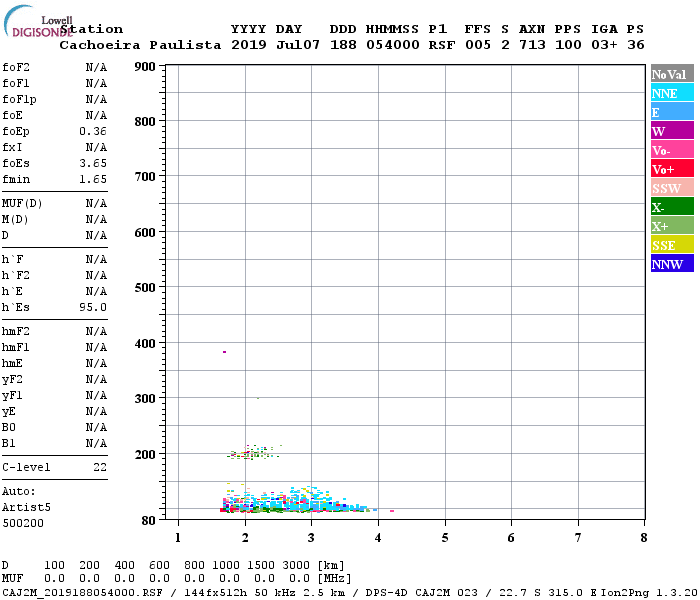Click the C-level value 22

pos(100,467)
